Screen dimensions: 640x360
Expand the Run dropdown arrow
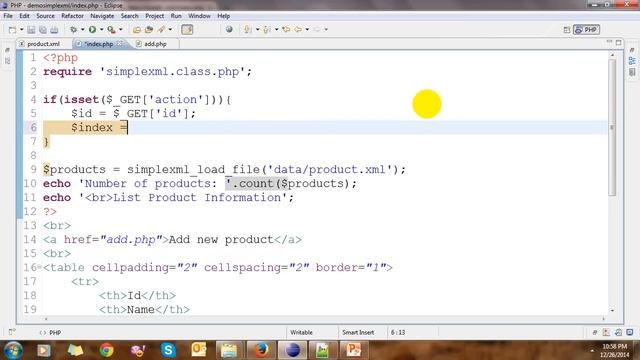click(x=101, y=29)
